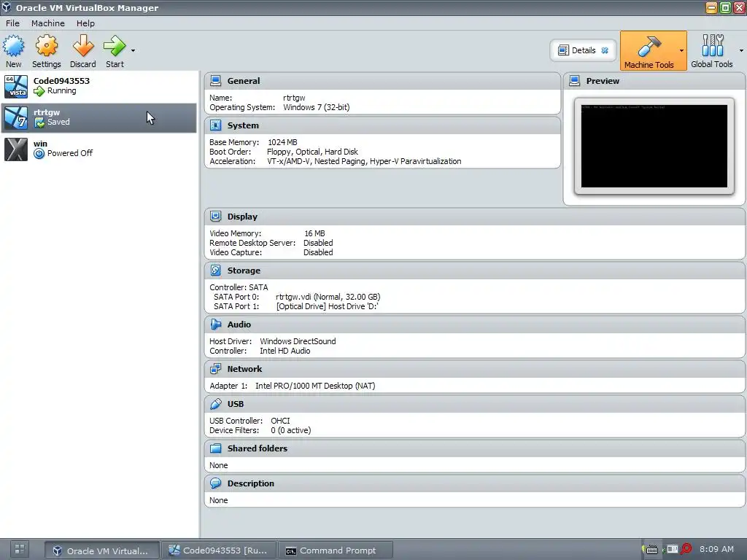The width and height of the screenshot is (747, 560).
Task: Click the Saved state icon under rtrtgw
Action: point(39,122)
